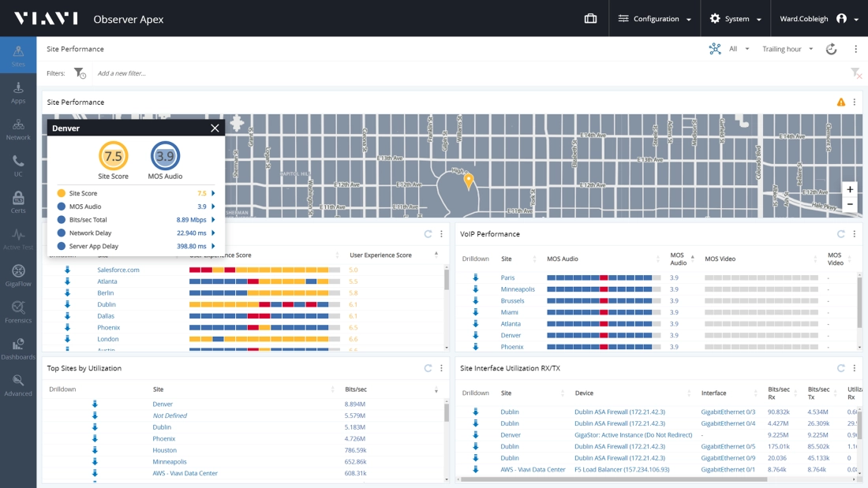This screenshot has width=868, height=488.
Task: Open the System menu
Action: (735, 19)
